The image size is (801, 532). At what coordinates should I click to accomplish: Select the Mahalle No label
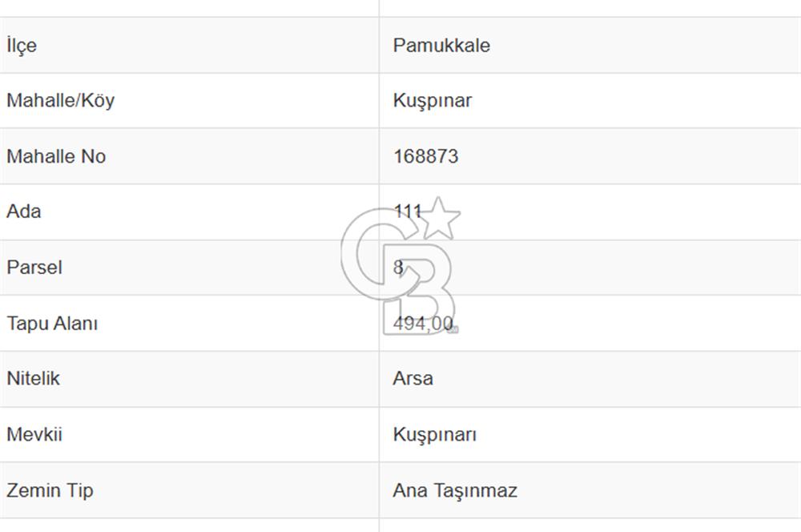point(56,156)
